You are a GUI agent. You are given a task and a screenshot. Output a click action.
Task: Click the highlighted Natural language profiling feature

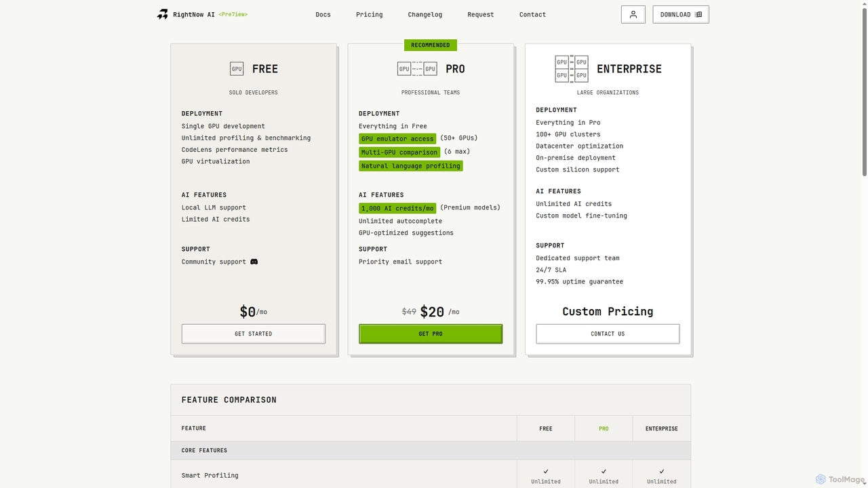pyautogui.click(x=411, y=165)
